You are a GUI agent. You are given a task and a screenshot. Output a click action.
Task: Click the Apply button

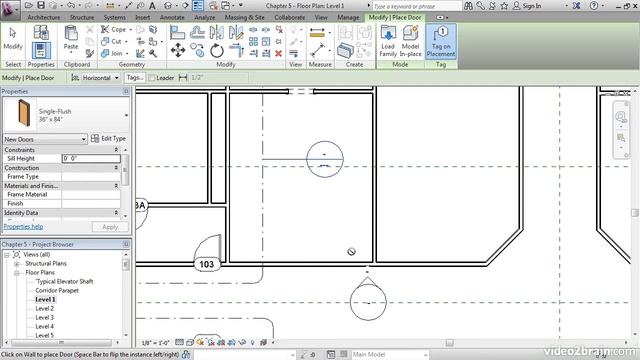(x=110, y=227)
